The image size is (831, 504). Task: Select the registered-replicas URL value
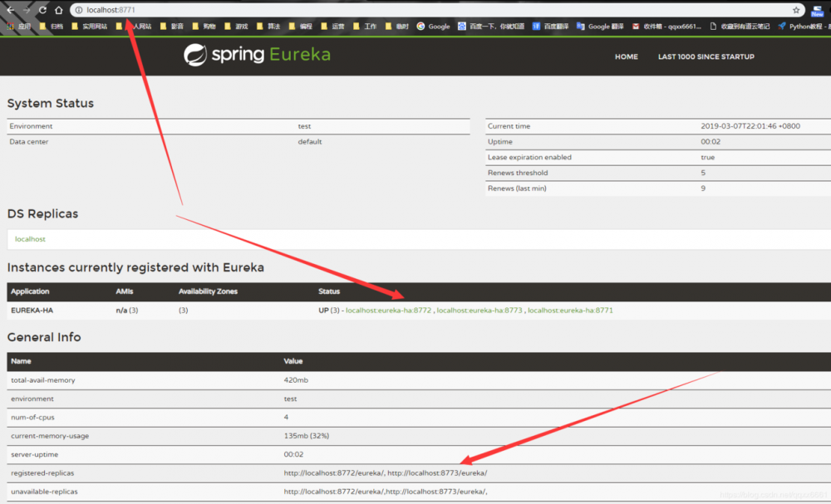(x=386, y=472)
